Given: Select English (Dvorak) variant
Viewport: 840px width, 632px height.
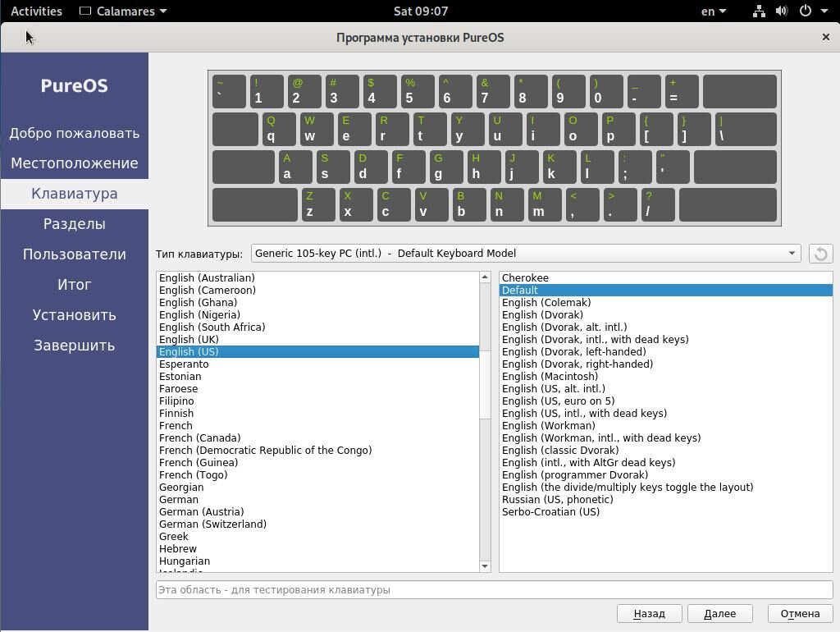Looking at the screenshot, I should (x=666, y=314).
